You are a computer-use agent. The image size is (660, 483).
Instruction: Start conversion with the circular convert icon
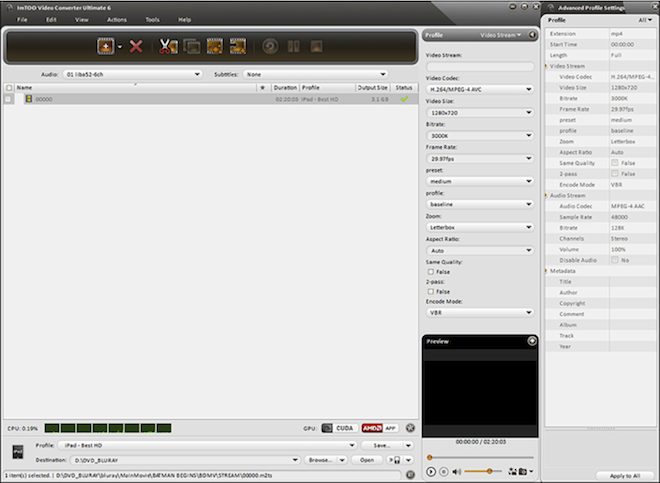(270, 46)
